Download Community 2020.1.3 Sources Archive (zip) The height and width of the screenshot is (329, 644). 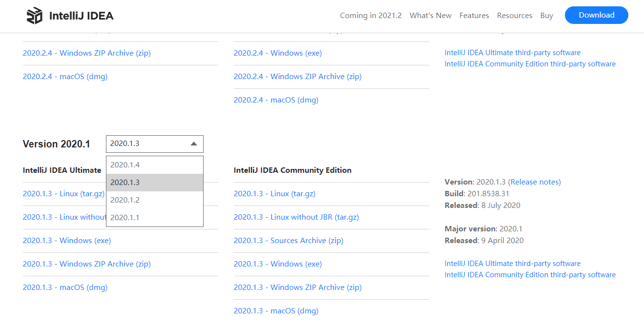289,241
